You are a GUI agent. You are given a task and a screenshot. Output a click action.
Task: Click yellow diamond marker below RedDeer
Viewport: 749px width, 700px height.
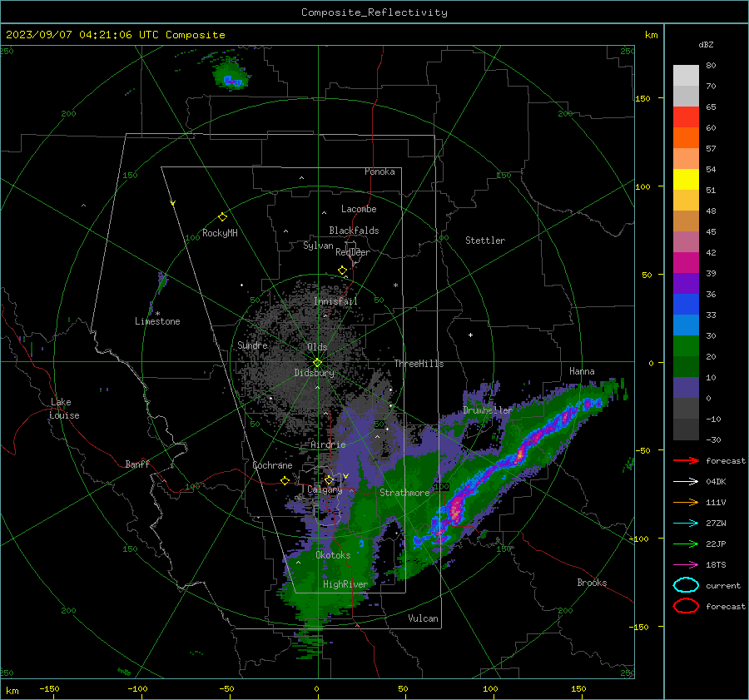click(x=342, y=271)
